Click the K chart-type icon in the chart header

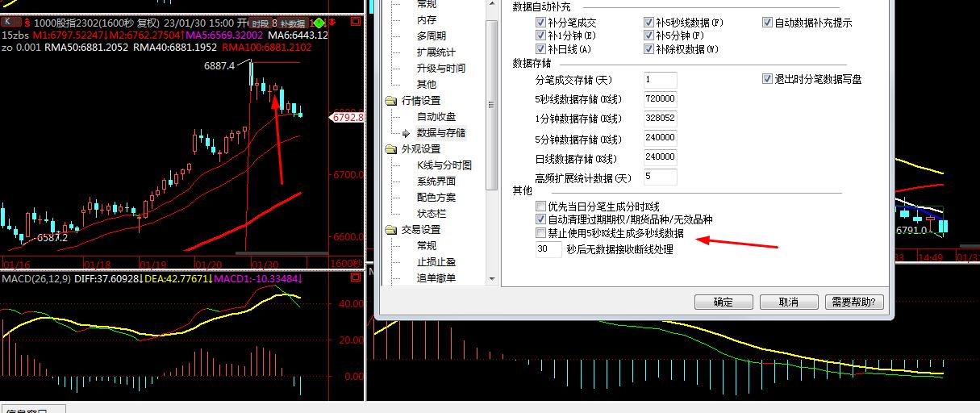8,23
